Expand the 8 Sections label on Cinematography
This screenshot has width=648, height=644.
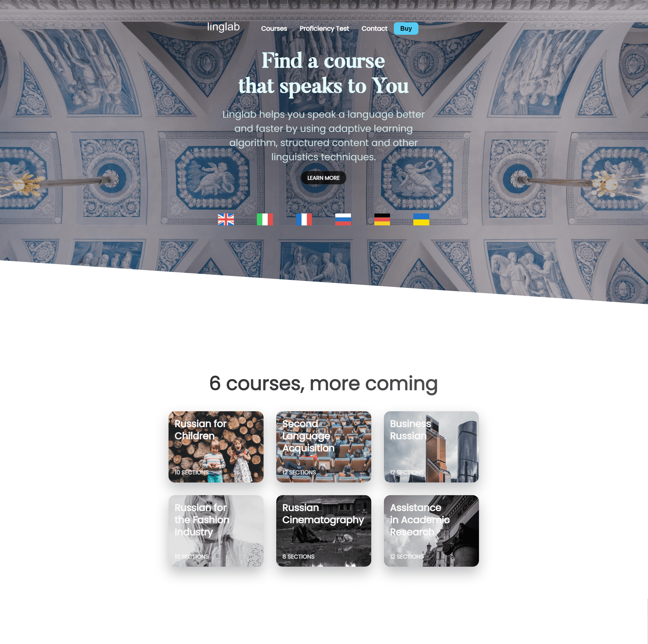298,556
